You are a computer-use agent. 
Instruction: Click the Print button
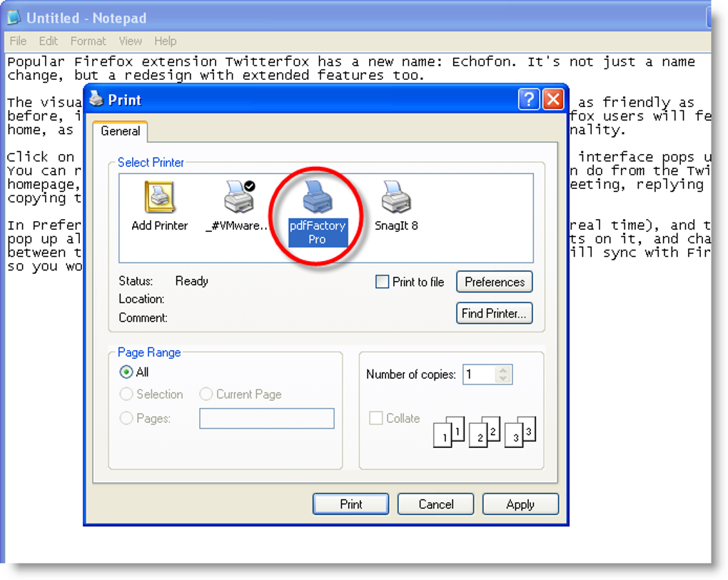click(350, 504)
